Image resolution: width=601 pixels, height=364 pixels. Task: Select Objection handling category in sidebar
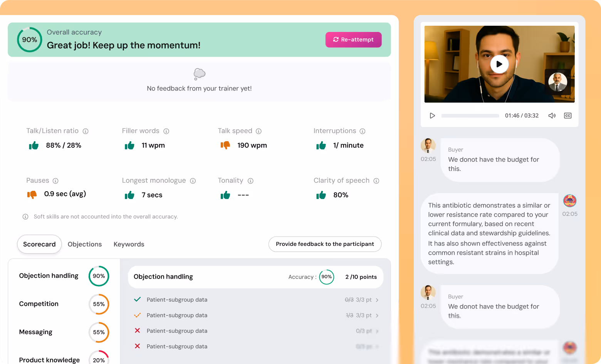tap(64, 276)
